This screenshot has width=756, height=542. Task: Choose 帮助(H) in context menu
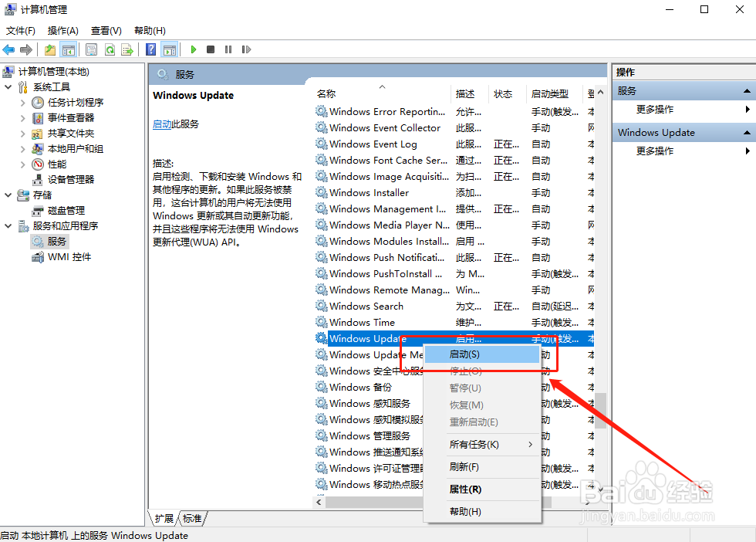coord(482,512)
